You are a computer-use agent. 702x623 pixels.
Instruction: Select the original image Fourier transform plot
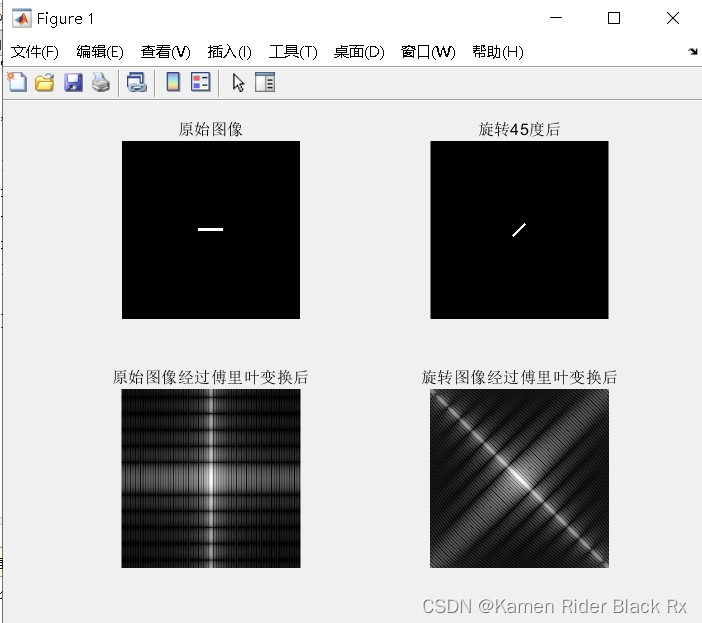point(211,478)
